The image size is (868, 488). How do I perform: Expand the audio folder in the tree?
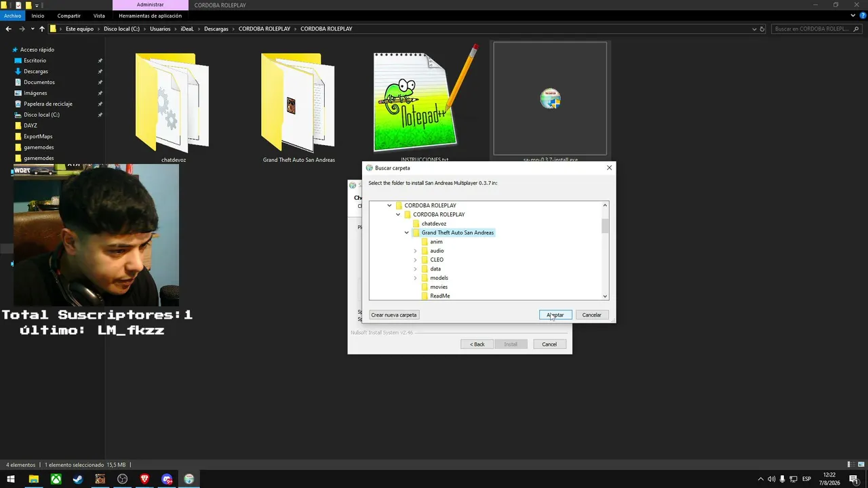click(416, 251)
